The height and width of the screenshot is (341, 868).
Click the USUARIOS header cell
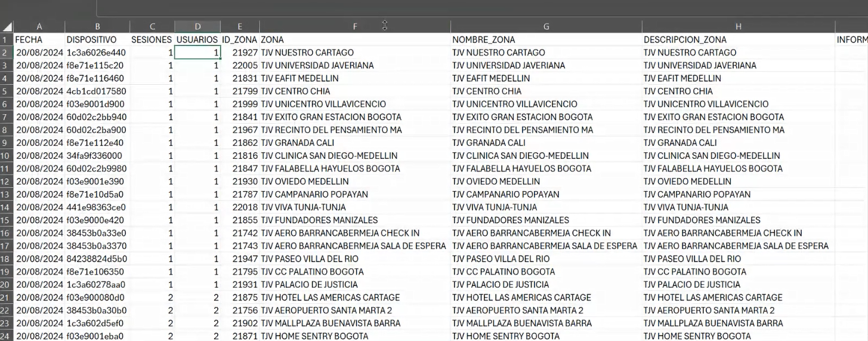point(197,39)
